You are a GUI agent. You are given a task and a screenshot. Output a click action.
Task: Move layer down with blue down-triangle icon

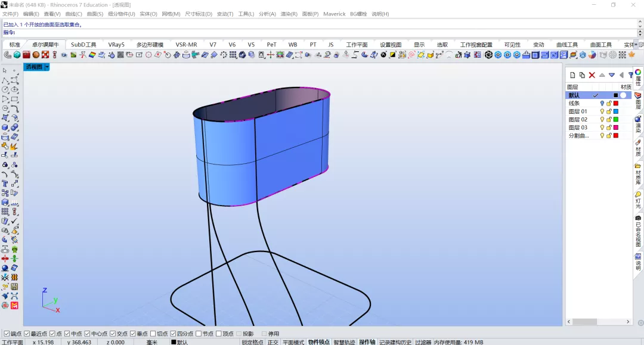coord(612,75)
